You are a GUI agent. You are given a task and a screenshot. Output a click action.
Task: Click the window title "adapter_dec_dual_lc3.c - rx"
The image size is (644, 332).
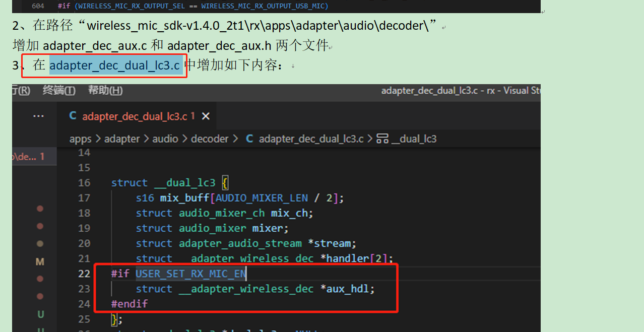tap(461, 91)
